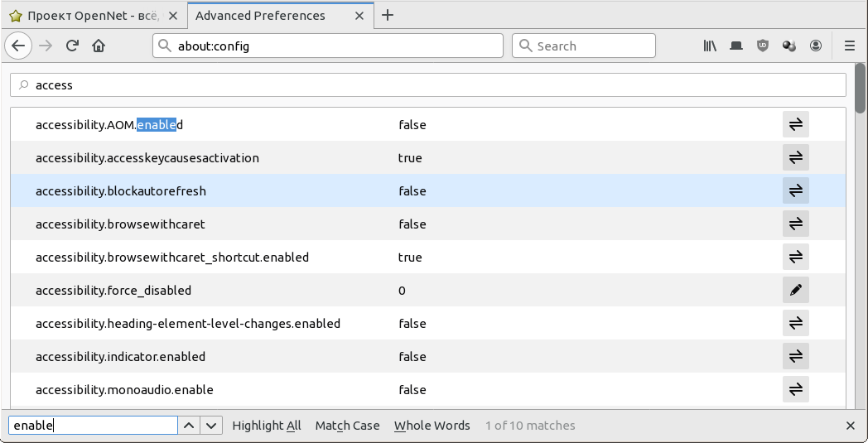Click the uBlock shield extension icon

[763, 46]
